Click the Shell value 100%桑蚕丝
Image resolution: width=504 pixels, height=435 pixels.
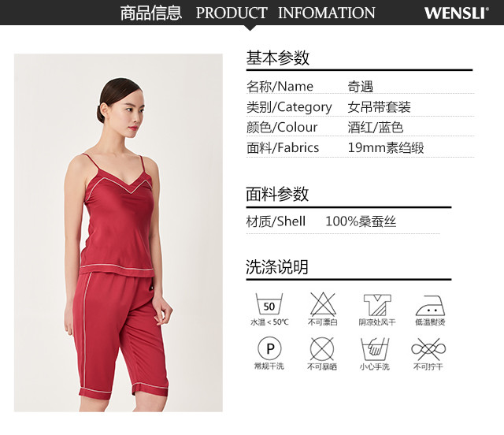361,221
